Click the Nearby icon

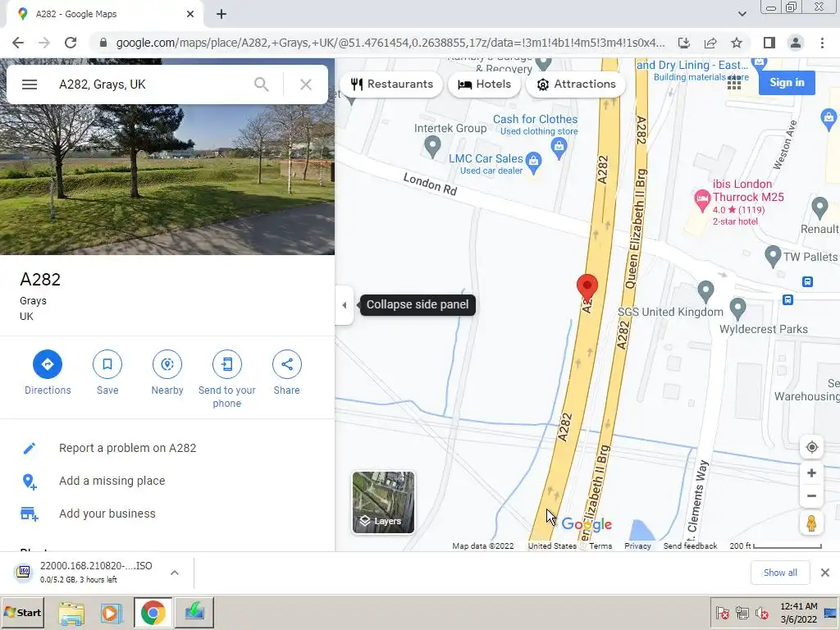[x=167, y=364]
